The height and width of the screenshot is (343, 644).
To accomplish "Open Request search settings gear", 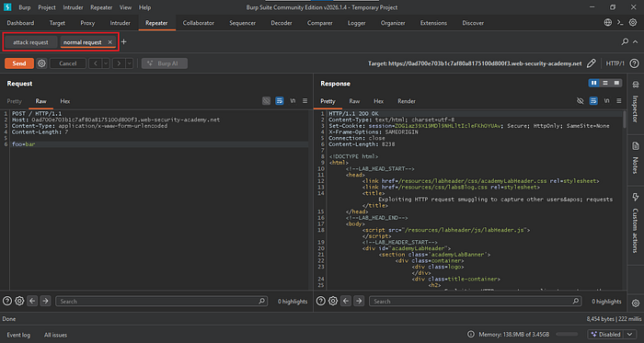I will click(19, 301).
